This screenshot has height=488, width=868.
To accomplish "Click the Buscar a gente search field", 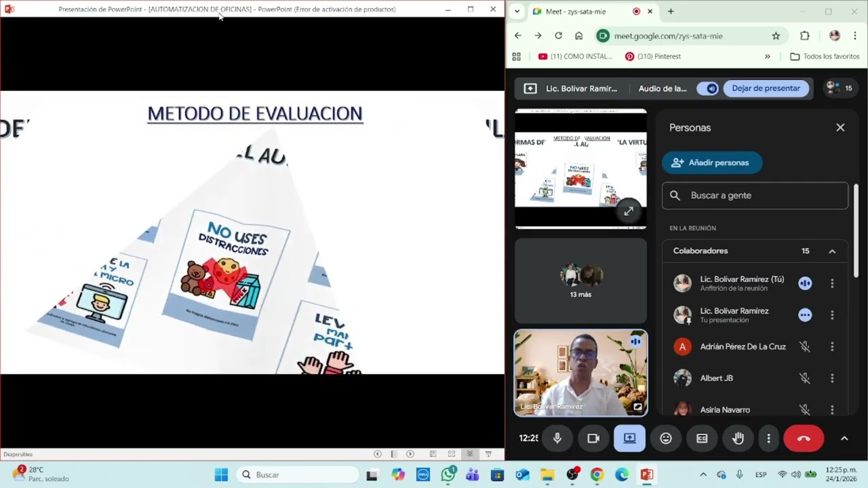I will coord(755,195).
